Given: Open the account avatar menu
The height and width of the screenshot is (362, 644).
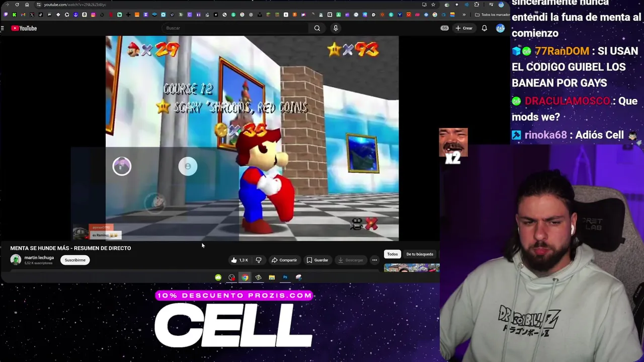Looking at the screenshot, I should coord(500,28).
